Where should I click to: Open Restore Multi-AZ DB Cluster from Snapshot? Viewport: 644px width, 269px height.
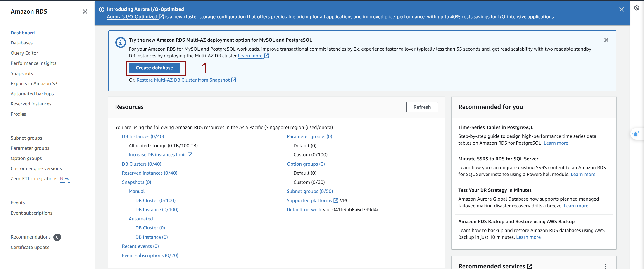(x=183, y=80)
